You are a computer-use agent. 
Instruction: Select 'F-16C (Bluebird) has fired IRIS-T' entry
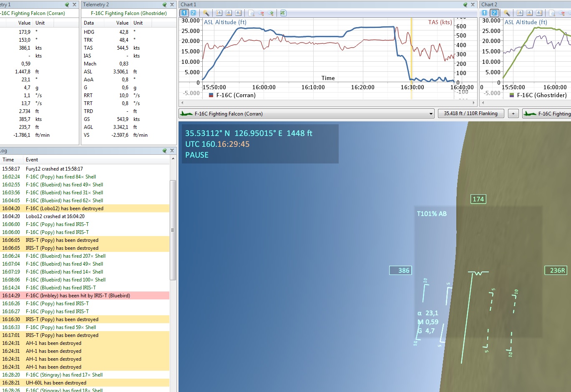85,288
